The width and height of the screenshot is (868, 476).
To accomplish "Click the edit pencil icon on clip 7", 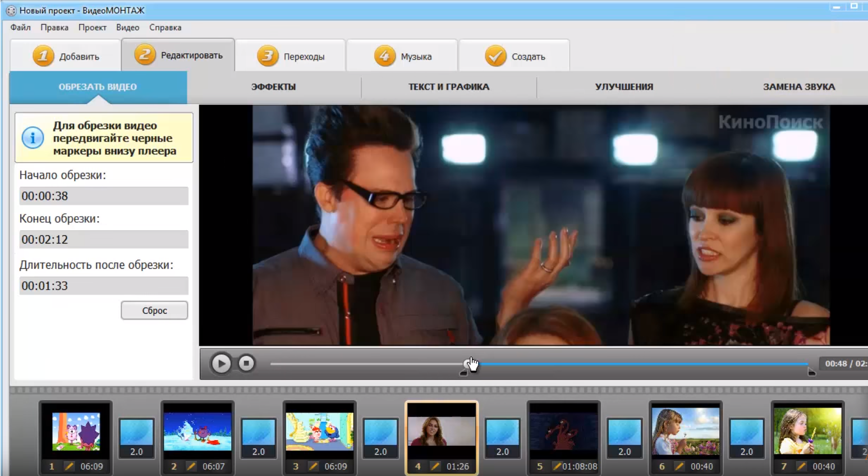I will (x=802, y=466).
